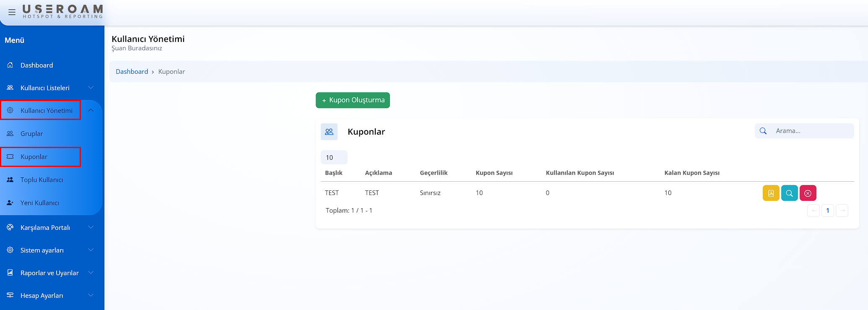This screenshot has height=310, width=868.
Task: Click the search magnifier icon beside Arama
Action: click(763, 131)
